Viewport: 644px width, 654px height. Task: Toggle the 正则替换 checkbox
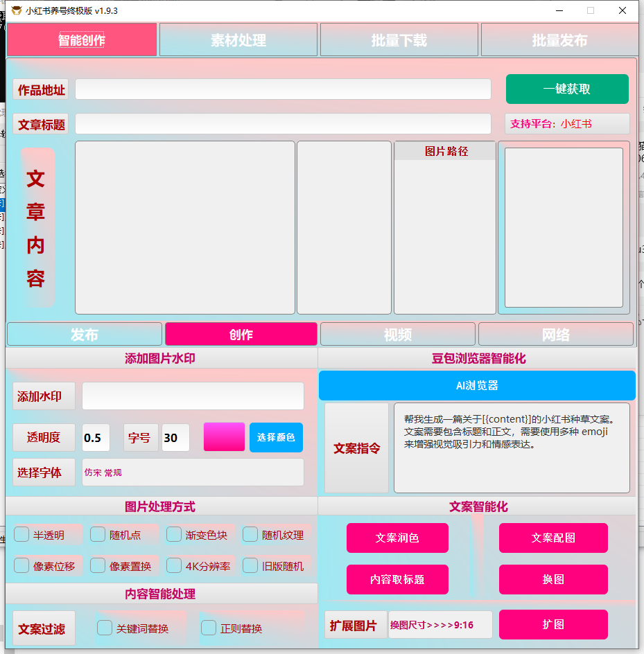click(x=208, y=628)
